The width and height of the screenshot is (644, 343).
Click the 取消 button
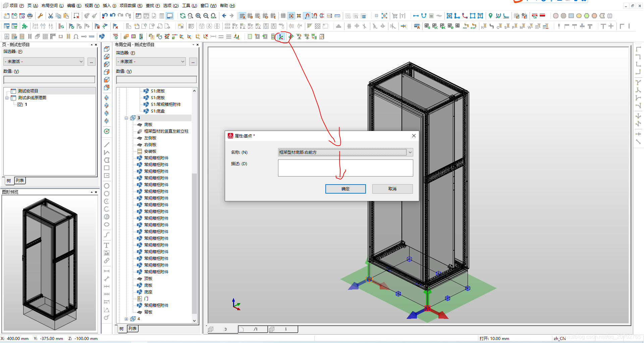tap(392, 189)
